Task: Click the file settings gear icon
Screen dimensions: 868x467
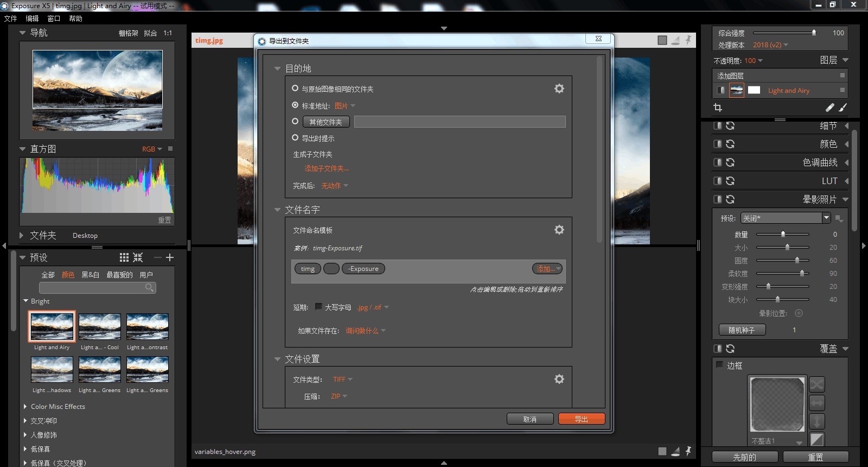Action: pos(559,379)
